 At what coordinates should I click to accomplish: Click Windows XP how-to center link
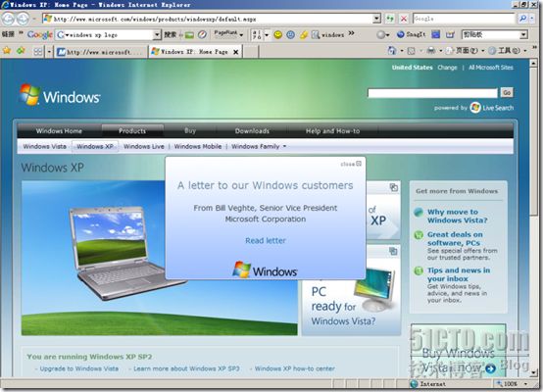295,368
